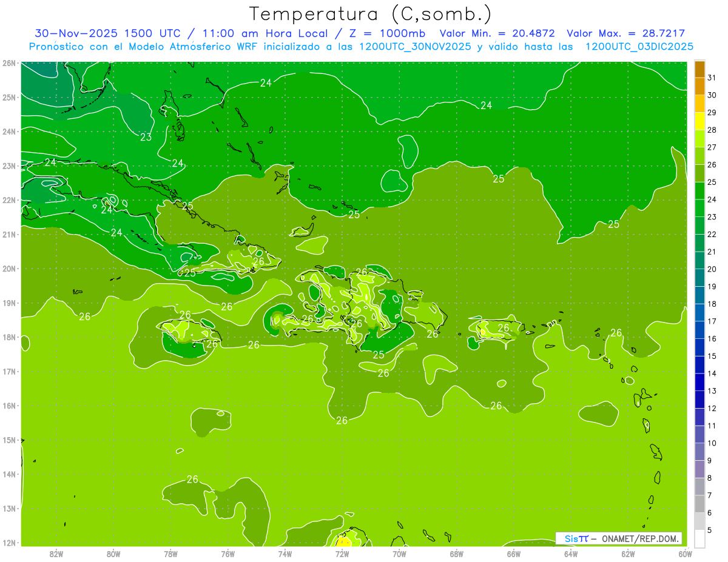Select the yellow swatch between 28 and 29
728x562 pixels.
tap(699, 121)
